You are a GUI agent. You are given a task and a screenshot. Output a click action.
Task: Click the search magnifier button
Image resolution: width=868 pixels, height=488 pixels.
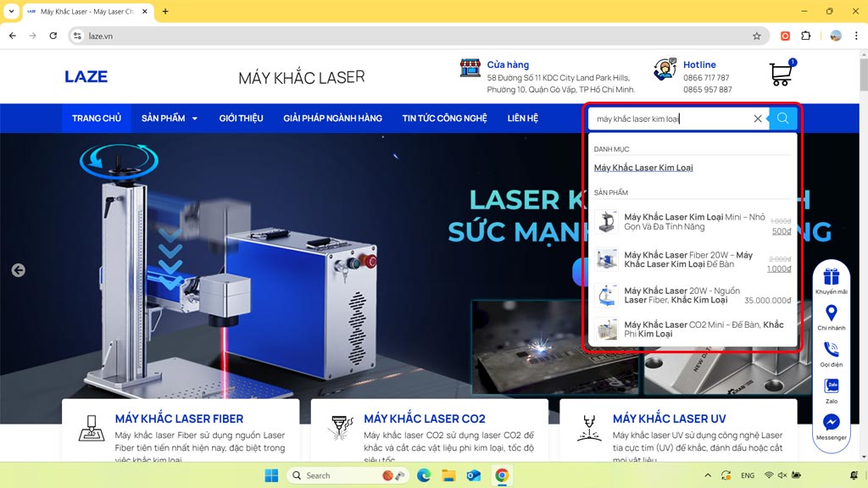click(782, 119)
